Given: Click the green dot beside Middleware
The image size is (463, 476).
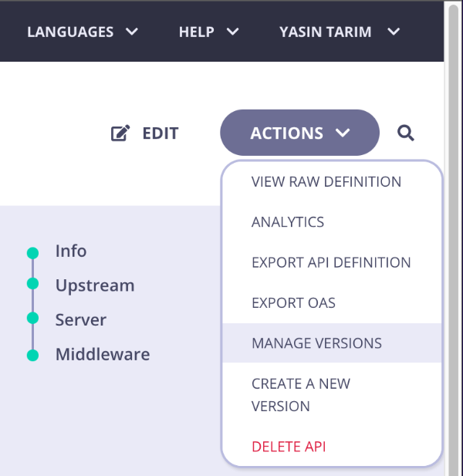Looking at the screenshot, I should pos(32,355).
